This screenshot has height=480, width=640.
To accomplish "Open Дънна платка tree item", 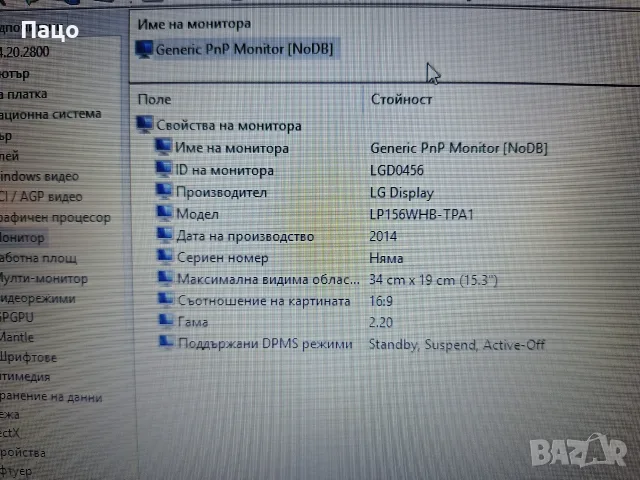I will 24,94.
